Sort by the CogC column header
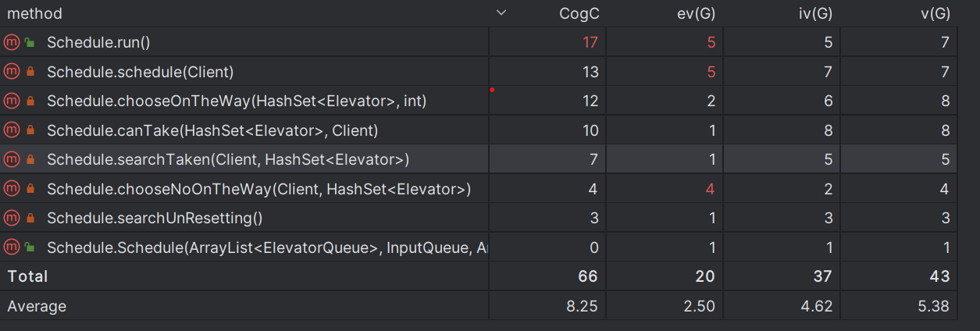Image resolution: width=980 pixels, height=331 pixels. [579, 13]
